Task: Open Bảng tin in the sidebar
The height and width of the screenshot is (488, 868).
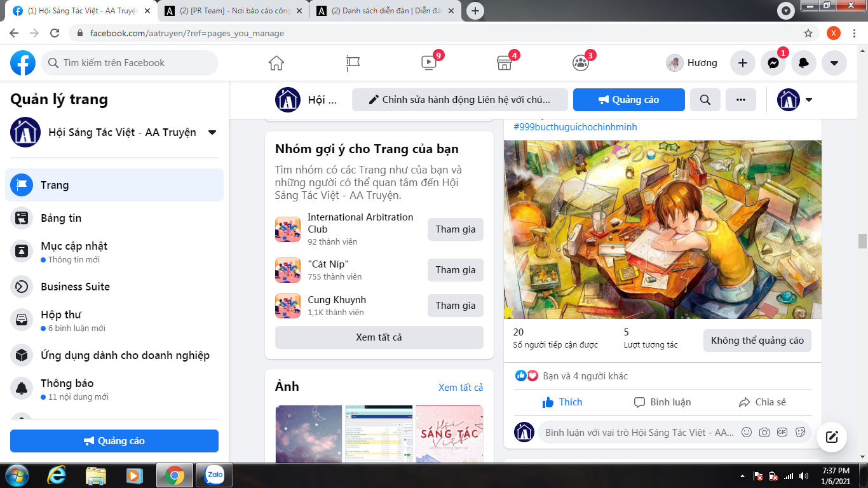Action: click(x=114, y=218)
